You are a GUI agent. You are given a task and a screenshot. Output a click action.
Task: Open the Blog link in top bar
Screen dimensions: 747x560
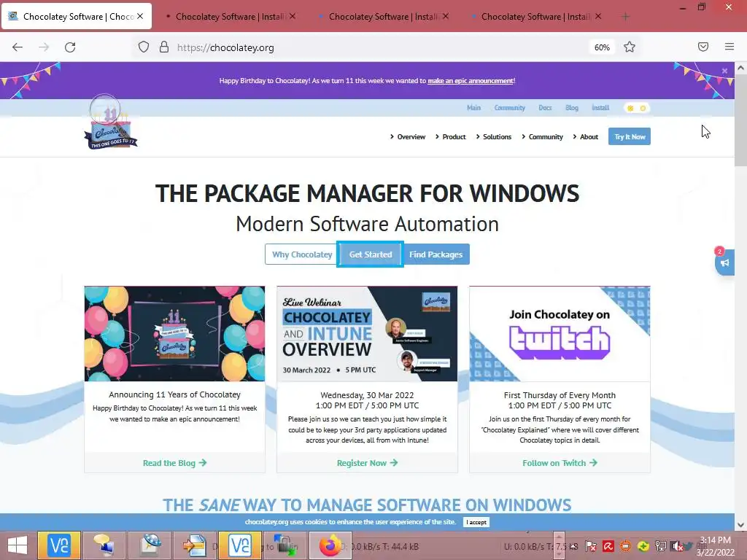572,108
